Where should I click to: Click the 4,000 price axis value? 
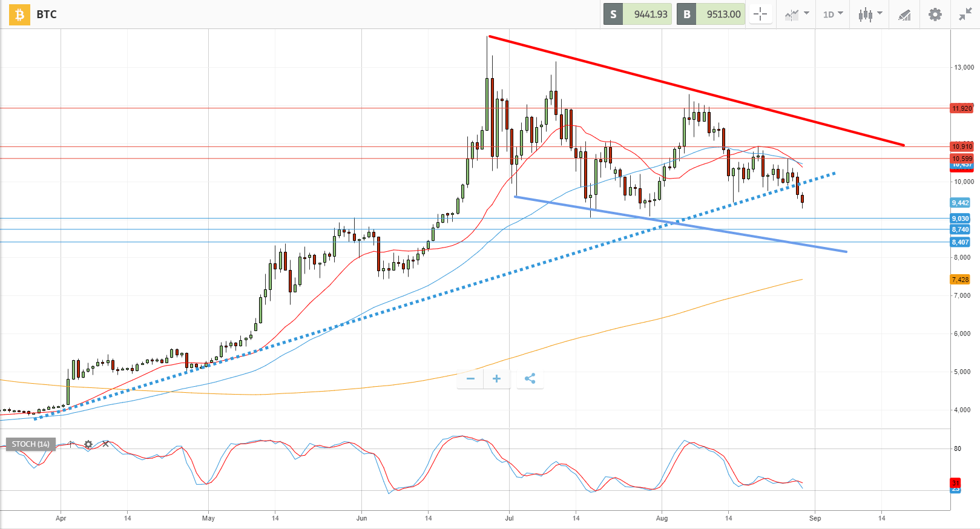click(x=962, y=410)
